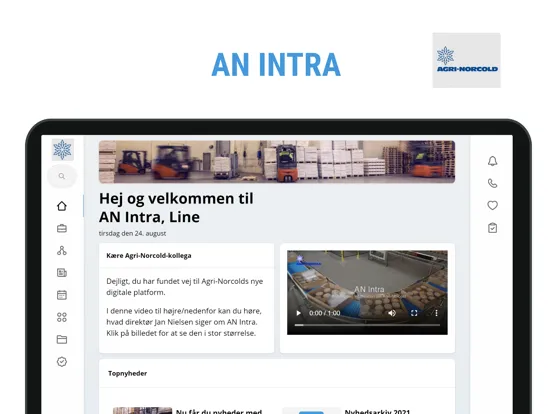The width and height of the screenshot is (552, 414).
Task: Click the snowflake logo in sidebar
Action: [62, 150]
